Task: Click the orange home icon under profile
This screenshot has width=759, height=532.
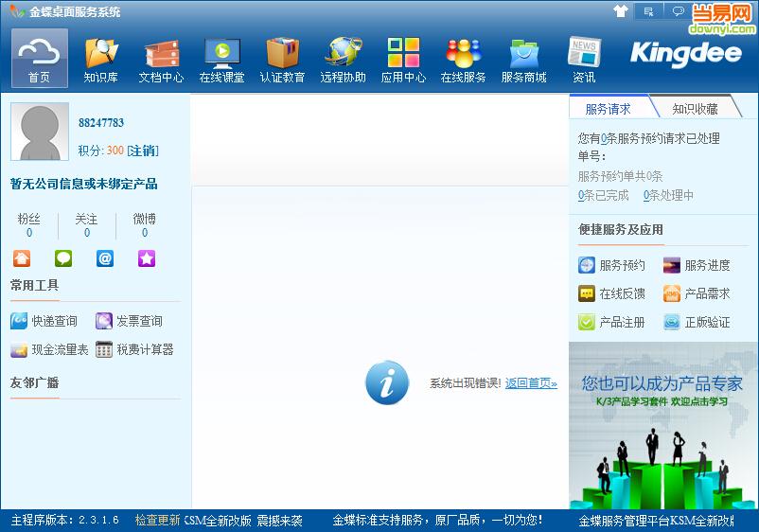Action: click(22, 258)
